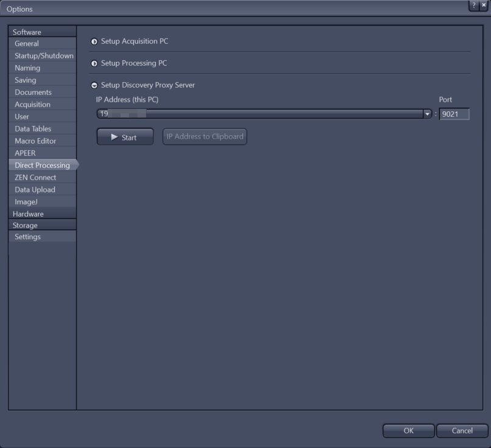Expand the Setup Processing PC section
This screenshot has height=448, width=491.
(x=94, y=63)
